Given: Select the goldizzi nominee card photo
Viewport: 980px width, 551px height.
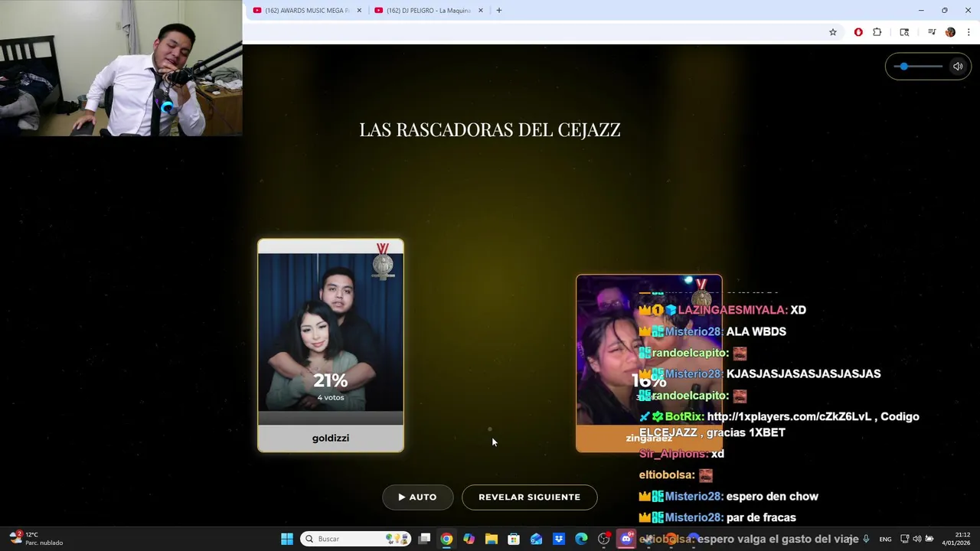Looking at the screenshot, I should coord(331,332).
